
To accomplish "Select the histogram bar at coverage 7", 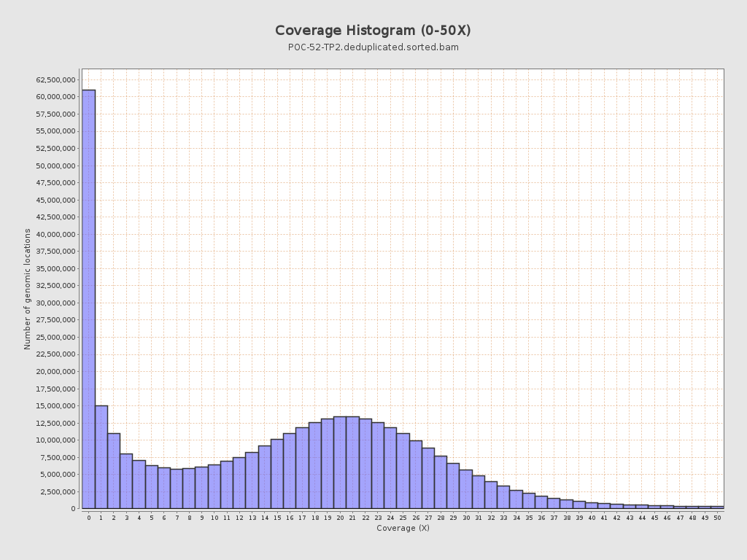I will 177,489.
